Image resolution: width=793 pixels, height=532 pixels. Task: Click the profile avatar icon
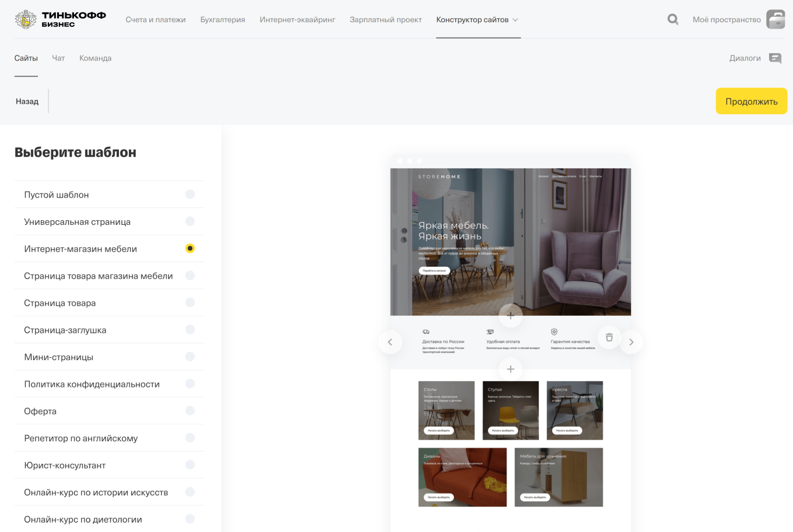[776, 19]
